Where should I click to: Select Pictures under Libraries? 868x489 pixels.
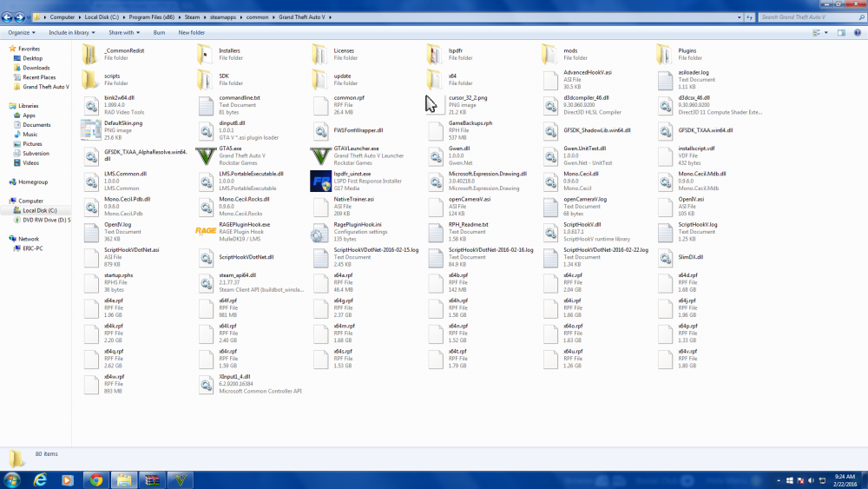[32, 143]
